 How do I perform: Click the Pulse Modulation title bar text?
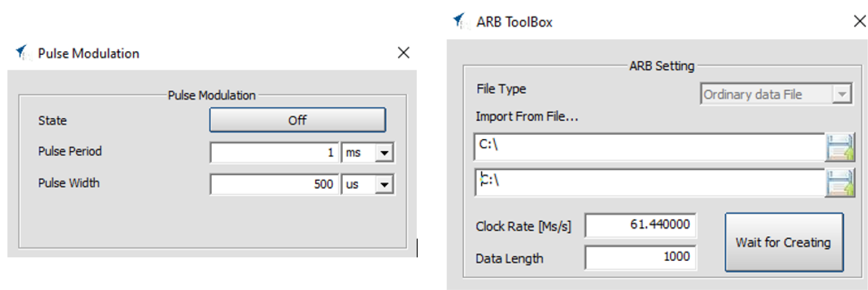tap(88, 54)
